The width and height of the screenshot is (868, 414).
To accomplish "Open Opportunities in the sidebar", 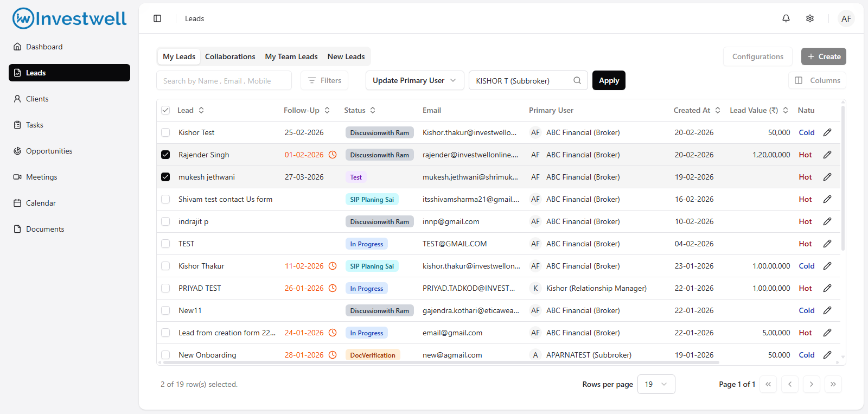I will [69, 151].
